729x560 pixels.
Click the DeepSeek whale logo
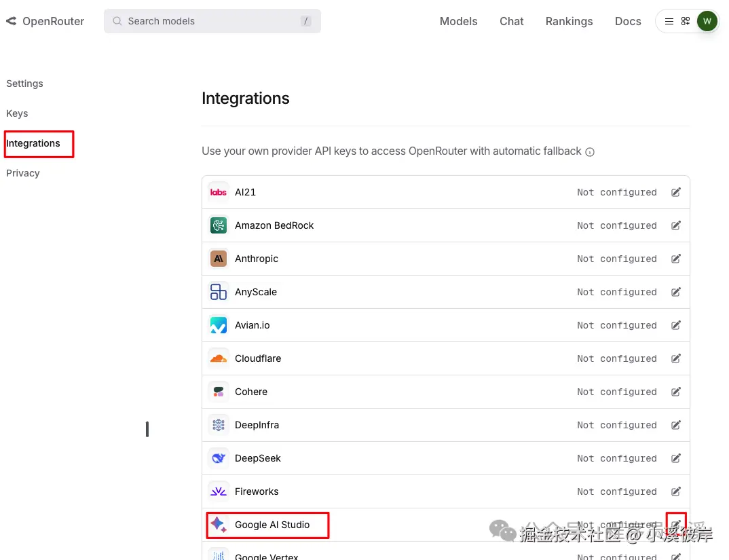(x=218, y=458)
